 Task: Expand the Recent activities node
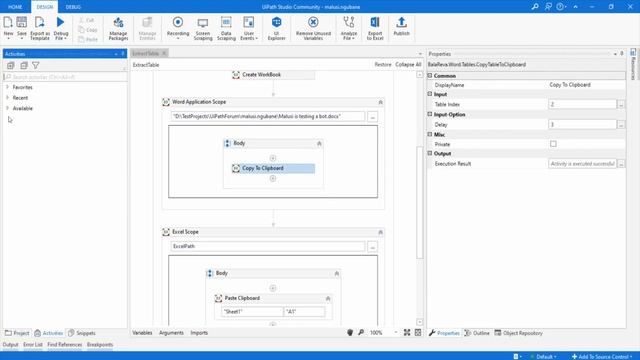coord(7,98)
